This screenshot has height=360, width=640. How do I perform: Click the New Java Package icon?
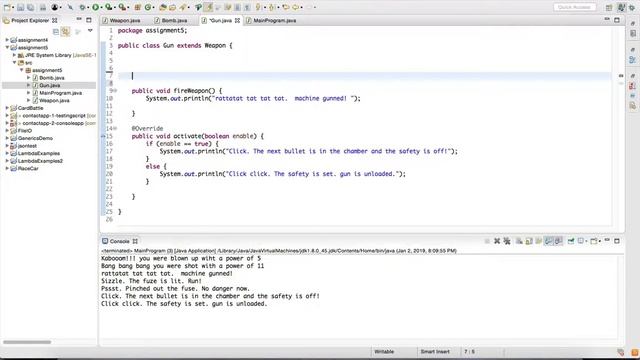pos(138,7)
